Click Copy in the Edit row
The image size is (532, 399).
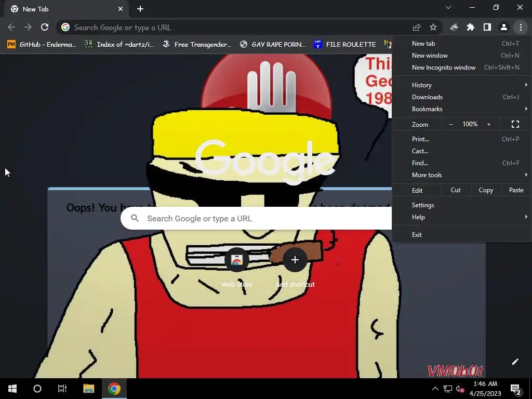486,190
